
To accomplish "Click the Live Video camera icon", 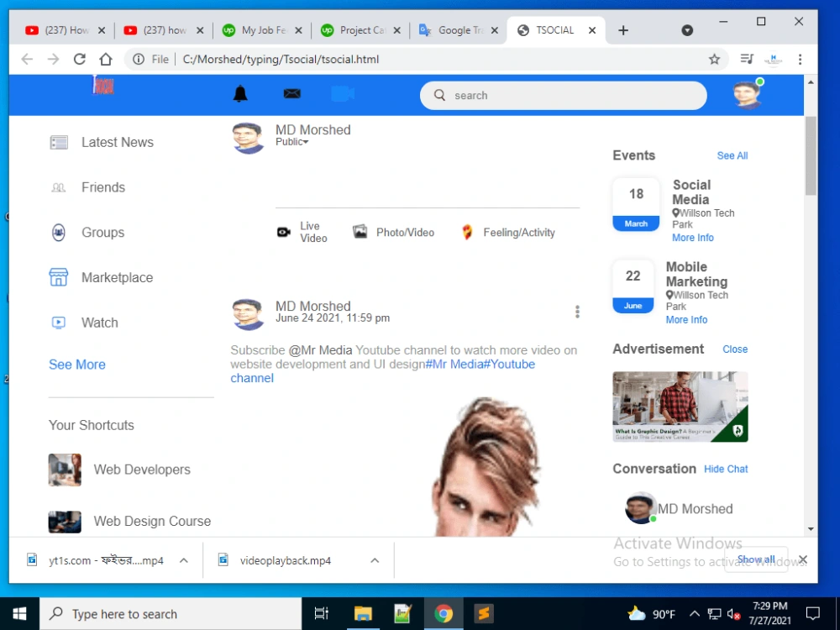I will (283, 232).
